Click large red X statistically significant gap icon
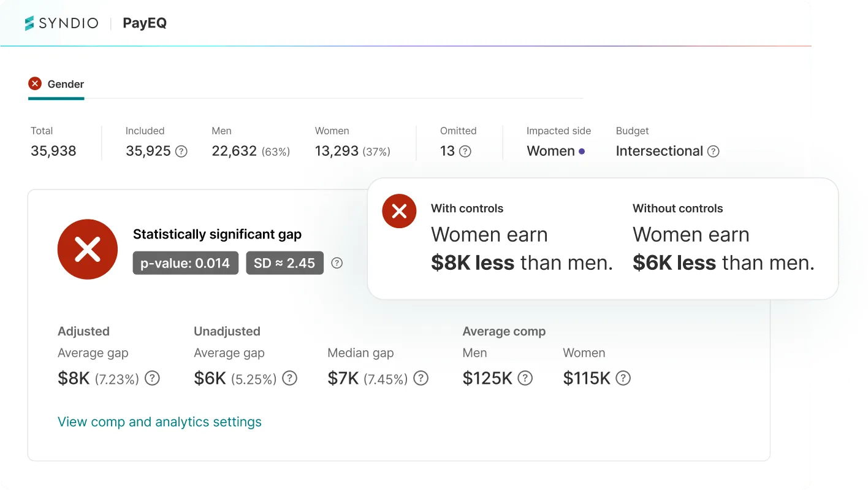 88,250
